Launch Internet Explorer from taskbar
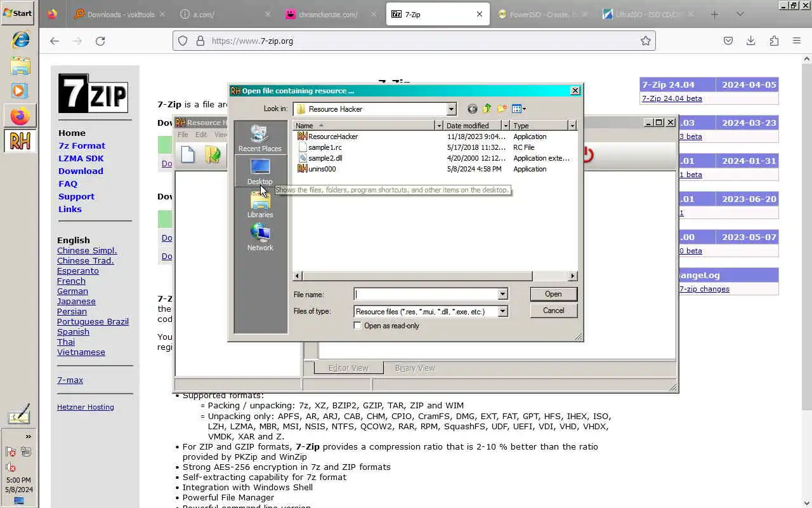 pyautogui.click(x=20, y=39)
